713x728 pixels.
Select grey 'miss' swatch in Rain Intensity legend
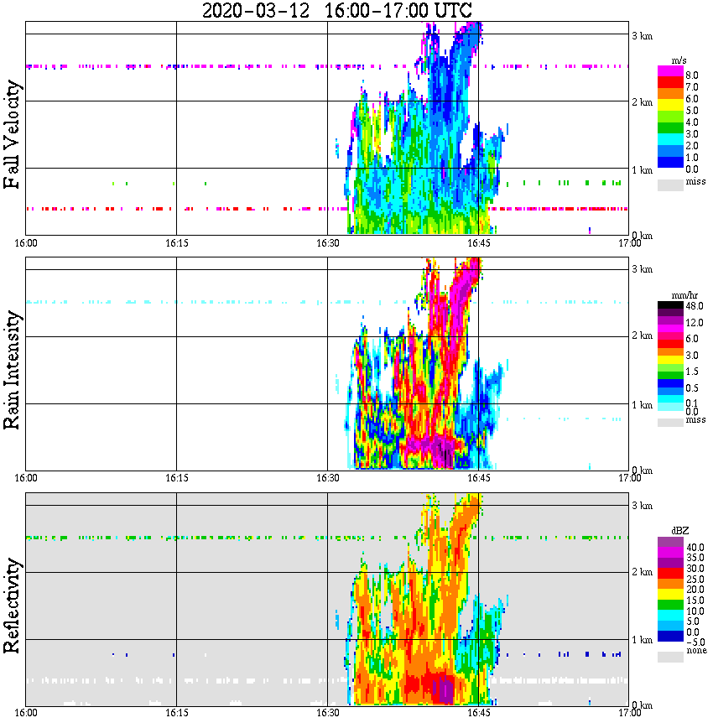click(x=670, y=423)
